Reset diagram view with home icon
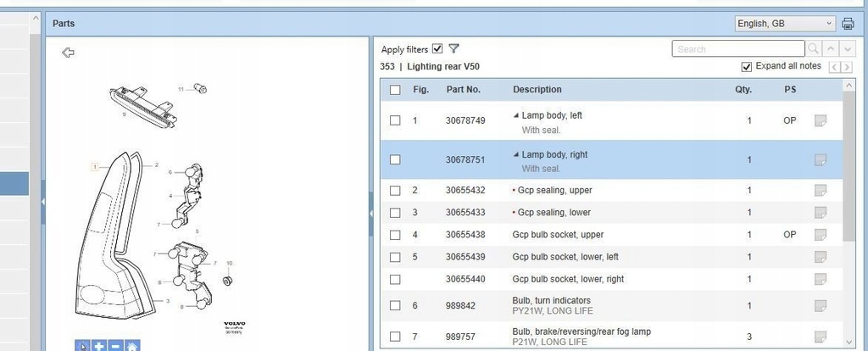This screenshot has width=868, height=351. 131,346
